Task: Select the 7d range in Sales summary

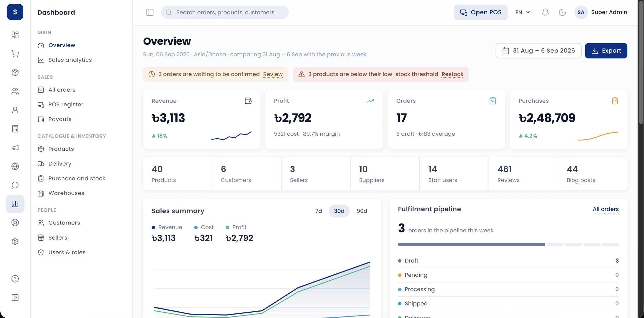Action: point(319,211)
